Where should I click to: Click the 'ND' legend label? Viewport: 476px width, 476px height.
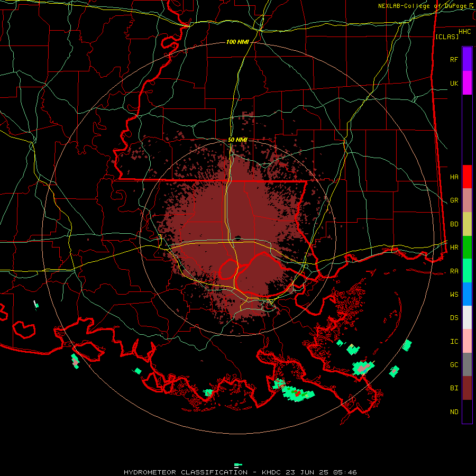coord(454,411)
